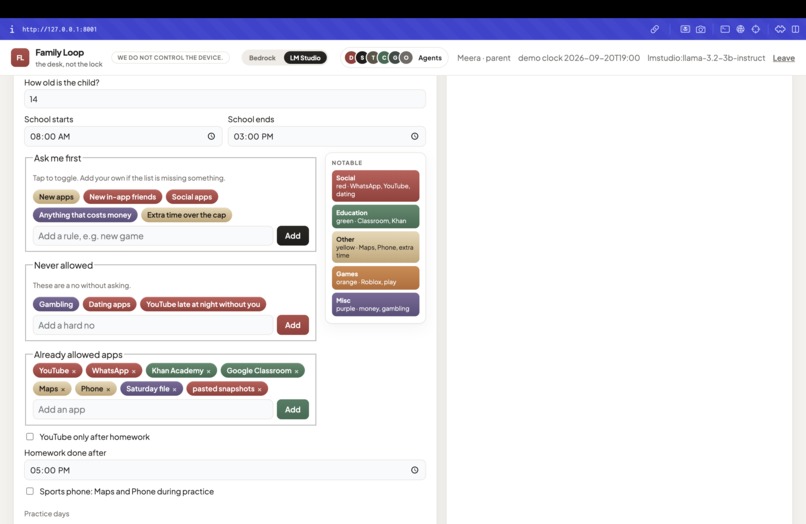Click the code brackets icon in the blue bar
806x524 pixels.
(780, 29)
